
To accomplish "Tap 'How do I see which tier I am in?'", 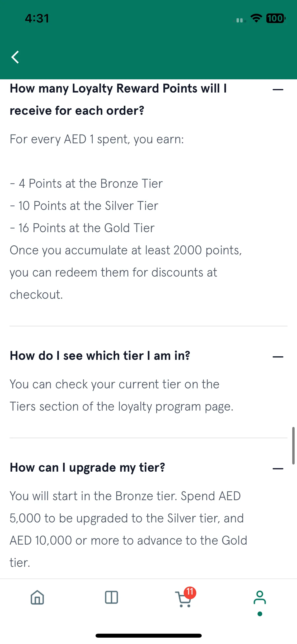I will 100,356.
